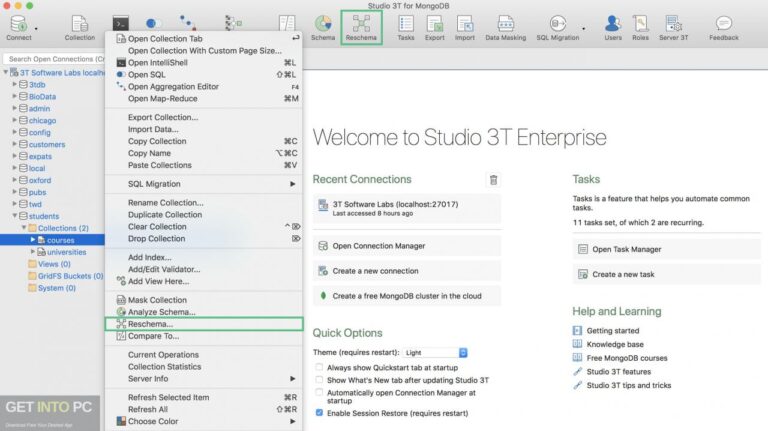The image size is (768, 431).
Task: Click the Feedback toolbar icon
Action: pyautogui.click(x=723, y=24)
